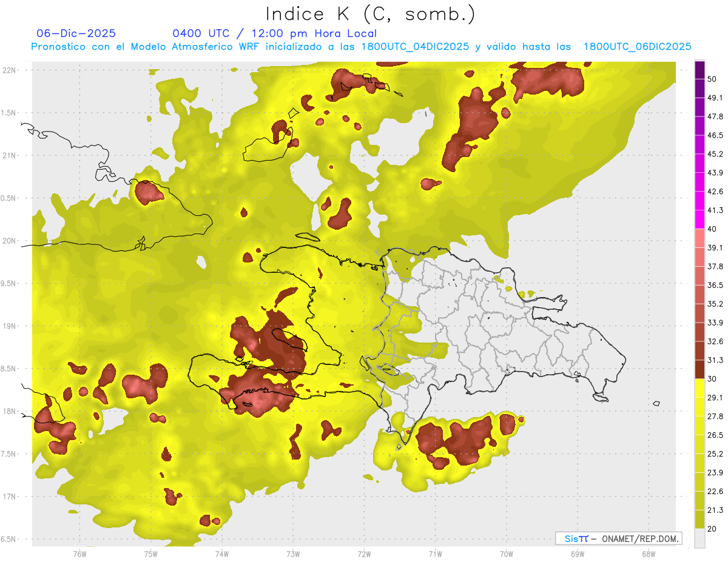Click the 'SisTT – ONAMET/REP.DOM.' credit box
The width and height of the screenshot is (728, 562).
pyautogui.click(x=618, y=538)
